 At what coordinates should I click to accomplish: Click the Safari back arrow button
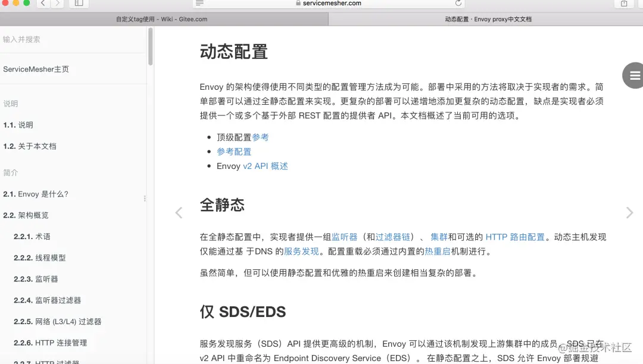pyautogui.click(x=43, y=4)
